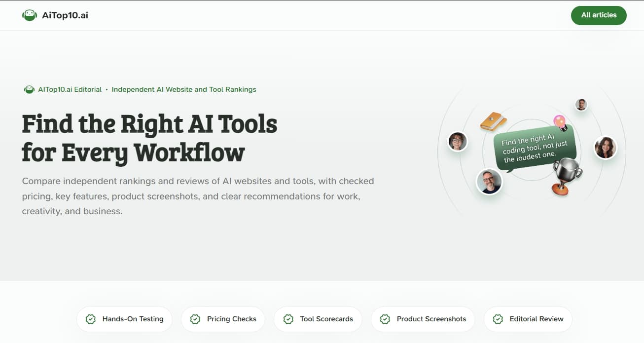Open the All articles button

(x=599, y=15)
